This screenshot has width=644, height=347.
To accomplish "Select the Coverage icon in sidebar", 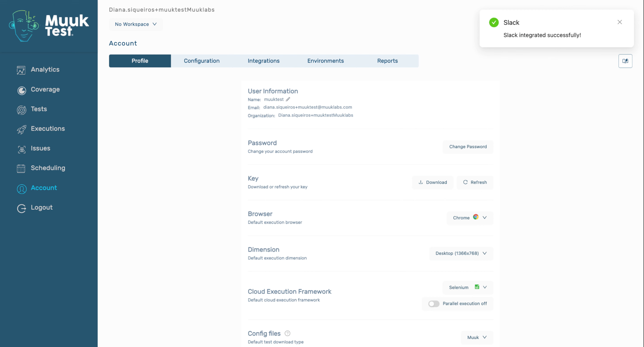I will pyautogui.click(x=21, y=90).
